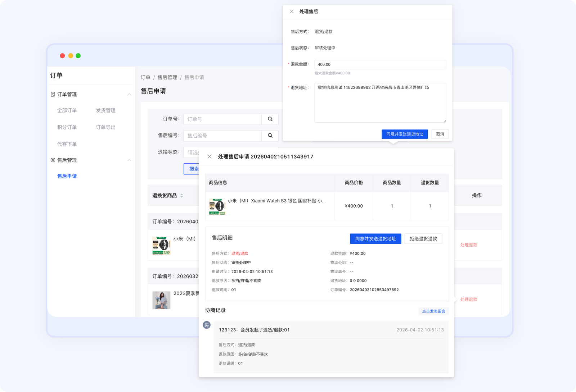Viewport: 576px width, 392px height.
Task: Click the 售后管理 sidebar icon
Action: click(x=53, y=160)
